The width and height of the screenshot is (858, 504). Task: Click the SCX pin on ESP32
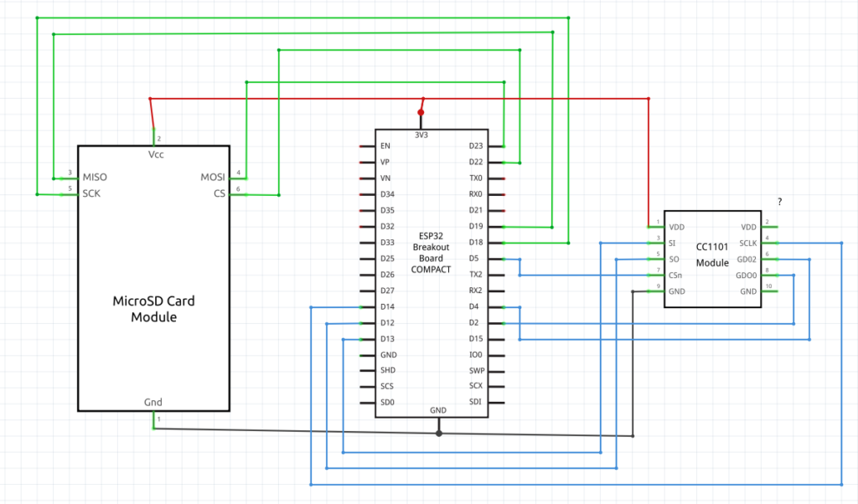tap(476, 386)
